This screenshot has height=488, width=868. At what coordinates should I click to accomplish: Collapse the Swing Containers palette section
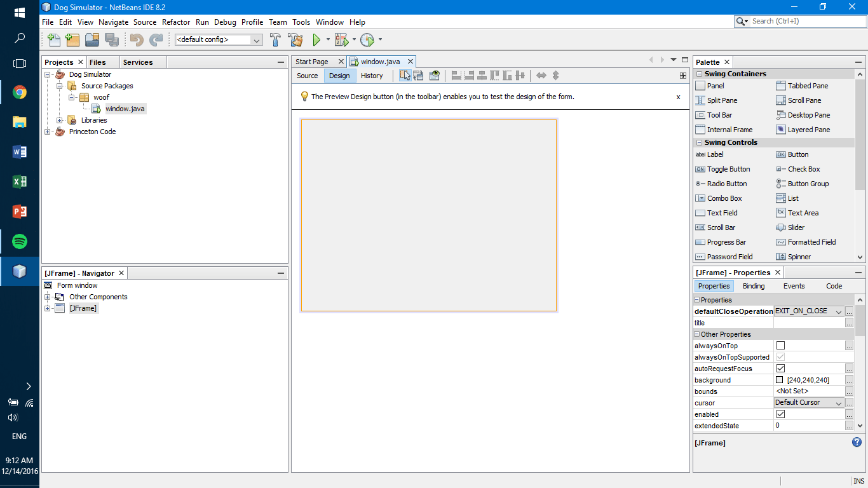click(699, 74)
